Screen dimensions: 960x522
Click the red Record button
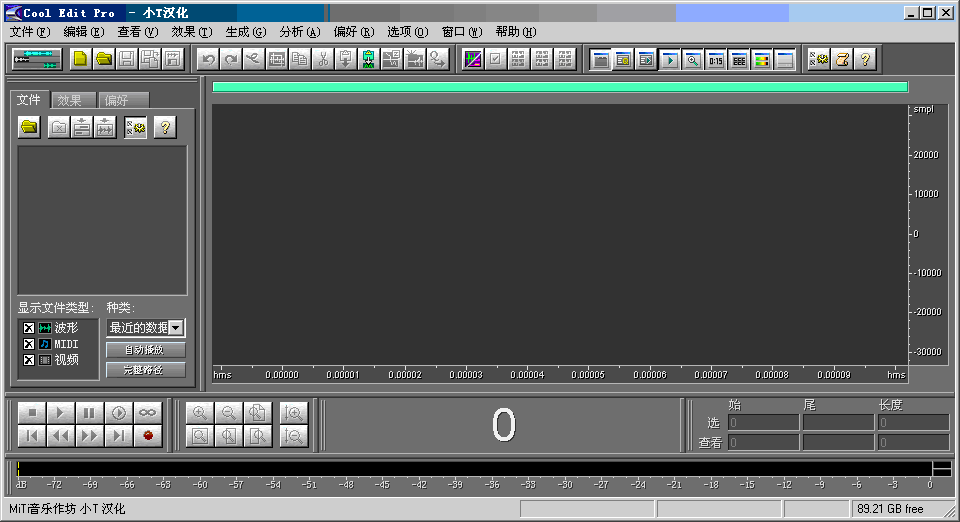click(148, 435)
